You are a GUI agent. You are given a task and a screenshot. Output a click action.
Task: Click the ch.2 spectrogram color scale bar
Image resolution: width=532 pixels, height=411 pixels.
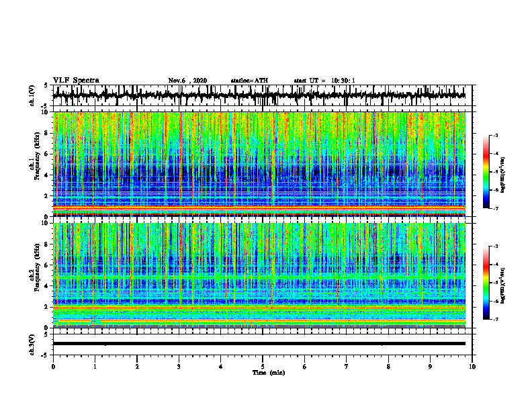pos(486,283)
